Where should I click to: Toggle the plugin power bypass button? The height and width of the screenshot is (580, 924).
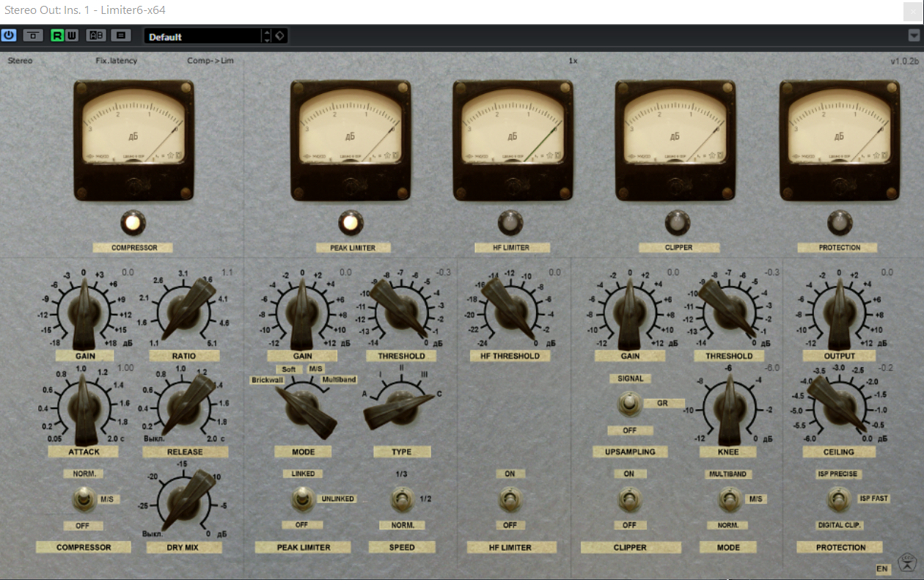click(x=9, y=35)
